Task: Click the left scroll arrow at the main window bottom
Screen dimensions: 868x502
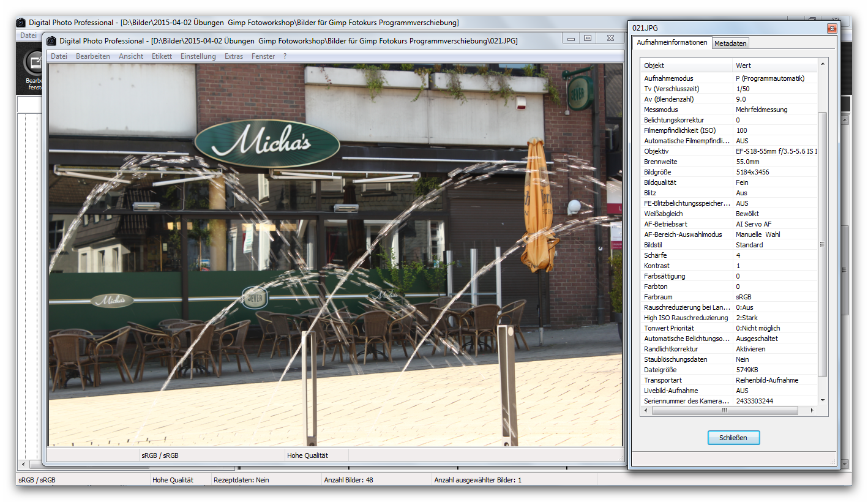Action: (24, 465)
